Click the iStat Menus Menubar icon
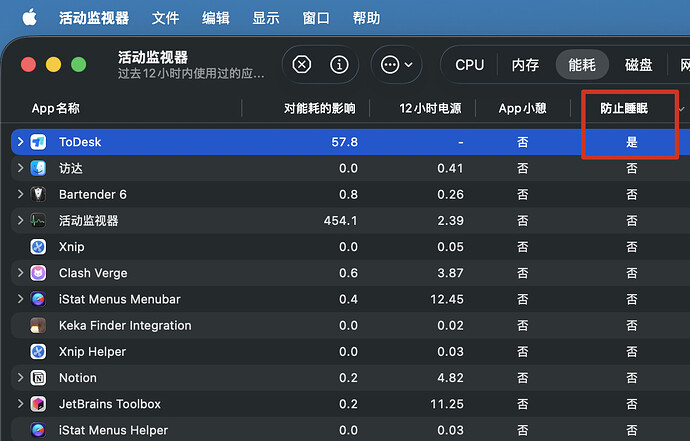 [38, 299]
